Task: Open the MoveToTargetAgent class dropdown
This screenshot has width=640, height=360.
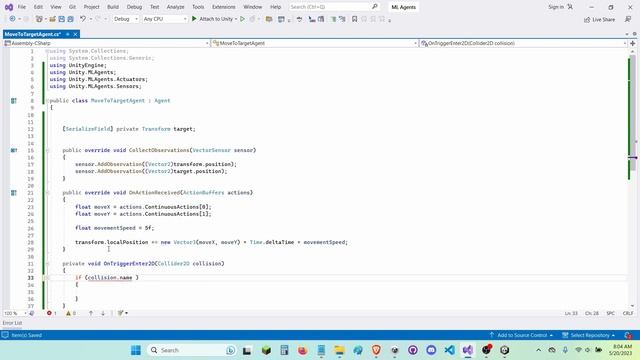Action: click(314, 43)
